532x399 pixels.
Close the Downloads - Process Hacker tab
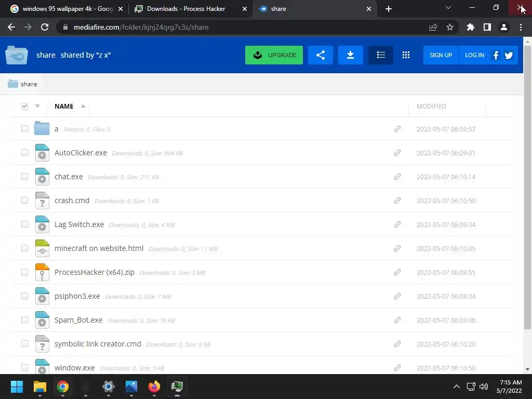click(x=245, y=9)
